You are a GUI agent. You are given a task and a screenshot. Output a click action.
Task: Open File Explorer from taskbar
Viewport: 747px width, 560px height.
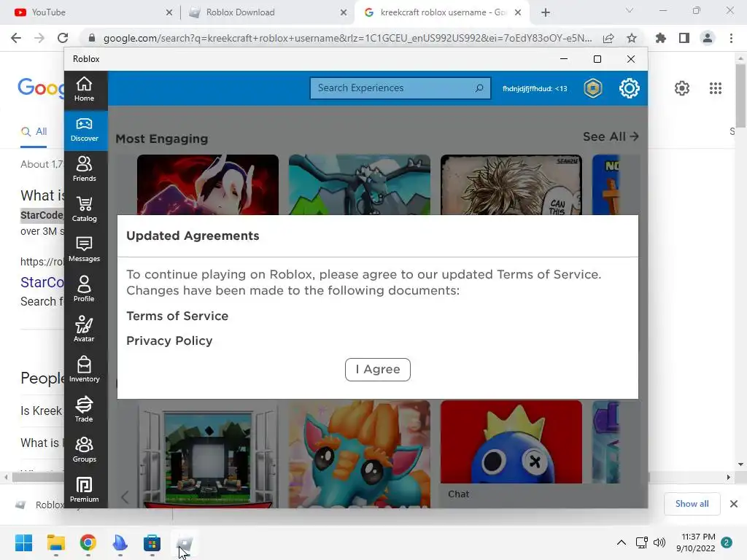click(x=55, y=542)
